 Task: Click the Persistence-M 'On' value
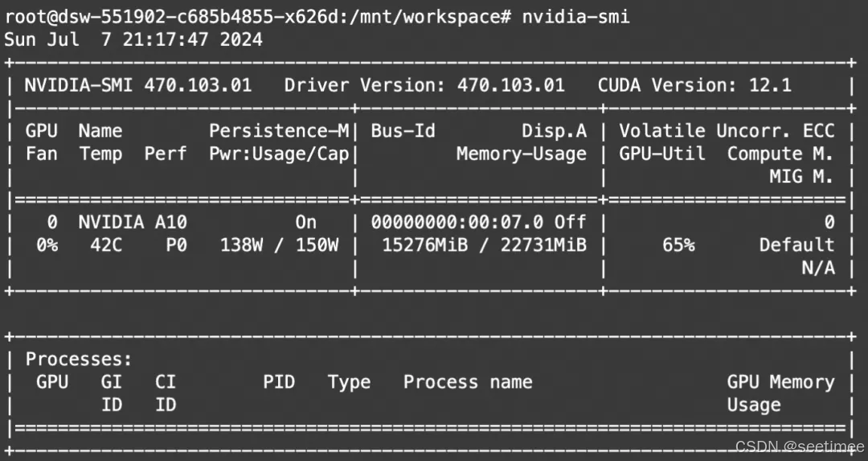[305, 222]
